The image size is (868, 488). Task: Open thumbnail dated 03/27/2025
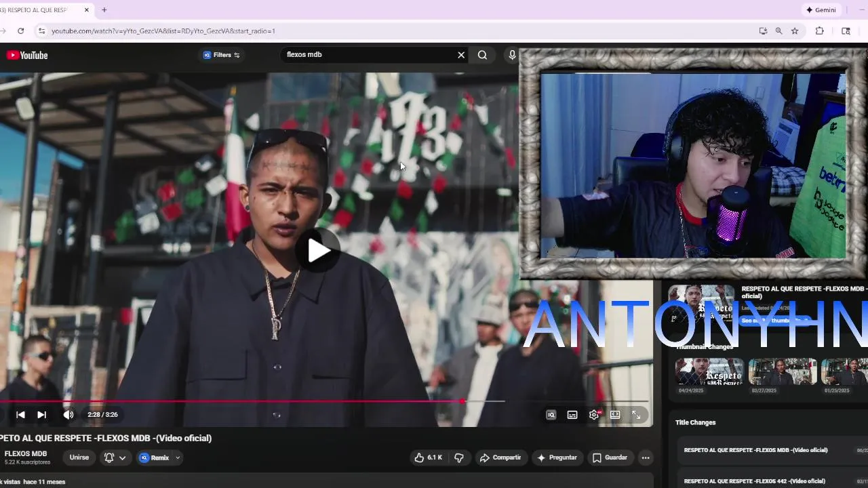tap(783, 371)
